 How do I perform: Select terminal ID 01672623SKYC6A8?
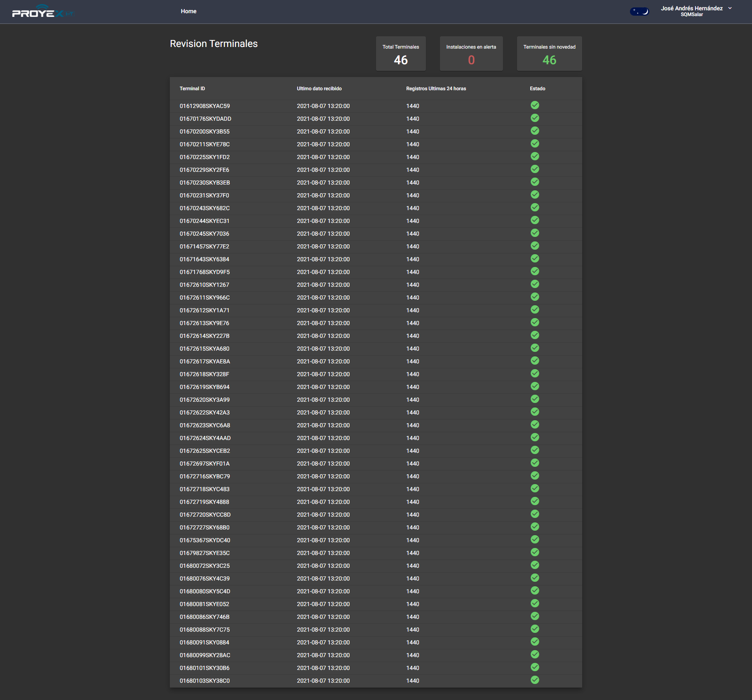point(205,425)
